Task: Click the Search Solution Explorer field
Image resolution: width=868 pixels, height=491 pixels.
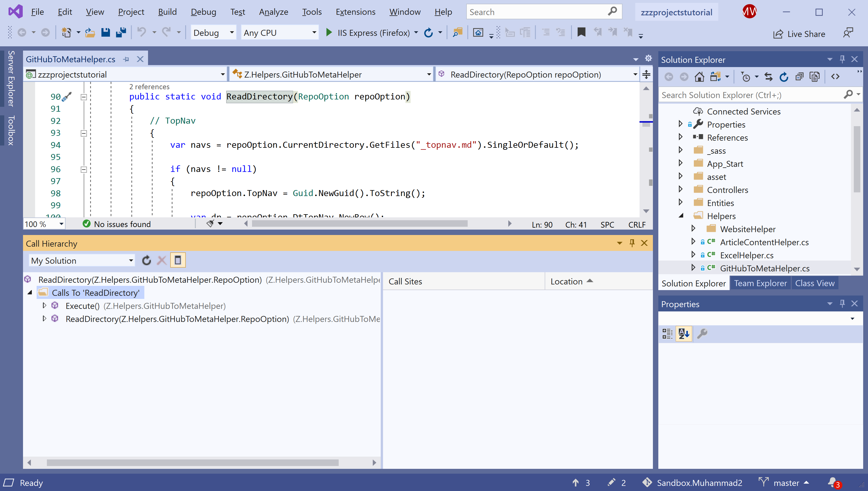Action: [752, 95]
